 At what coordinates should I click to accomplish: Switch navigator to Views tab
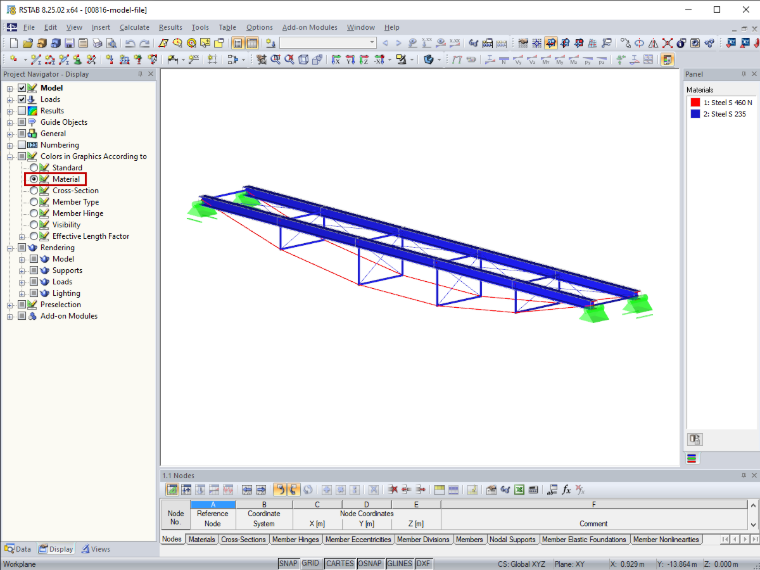95,549
